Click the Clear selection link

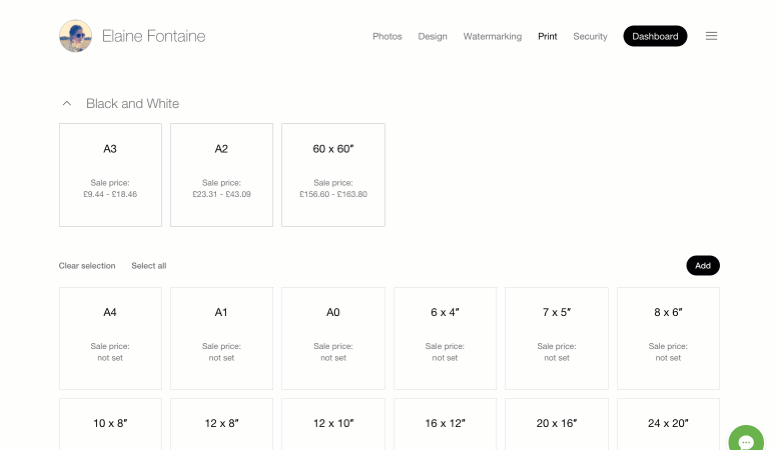point(87,266)
